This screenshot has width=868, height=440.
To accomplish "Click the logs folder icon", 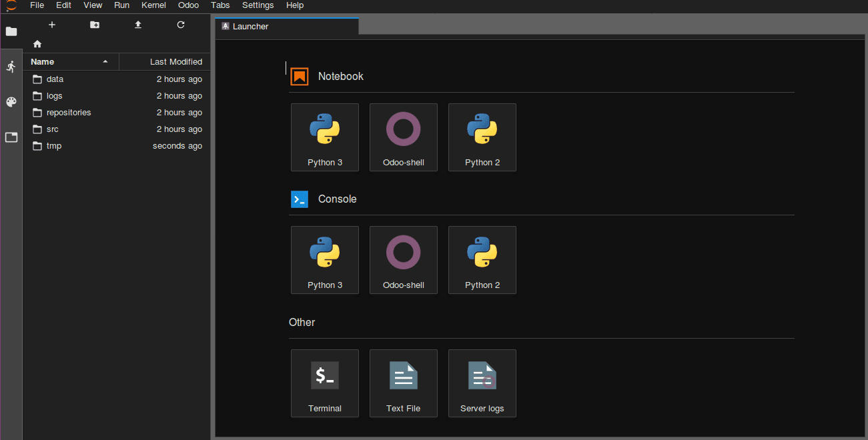I will point(37,96).
